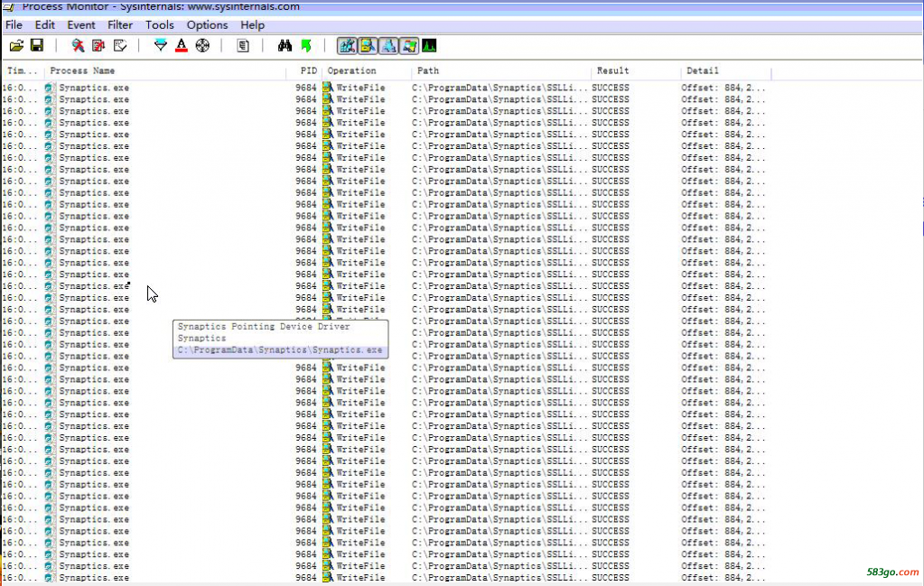The image size is (924, 586).
Task: Toggle Autoscroll in the toolbar
Action: 98,45
